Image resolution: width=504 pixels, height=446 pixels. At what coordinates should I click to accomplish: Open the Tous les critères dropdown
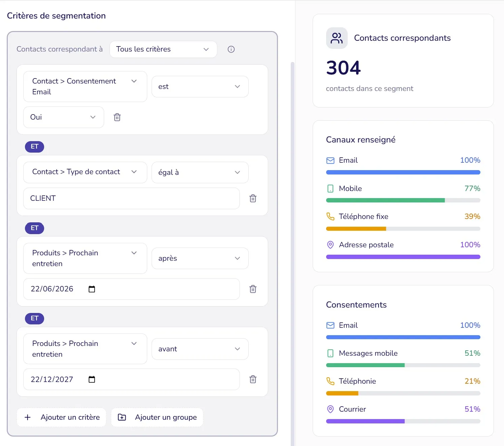tap(163, 50)
